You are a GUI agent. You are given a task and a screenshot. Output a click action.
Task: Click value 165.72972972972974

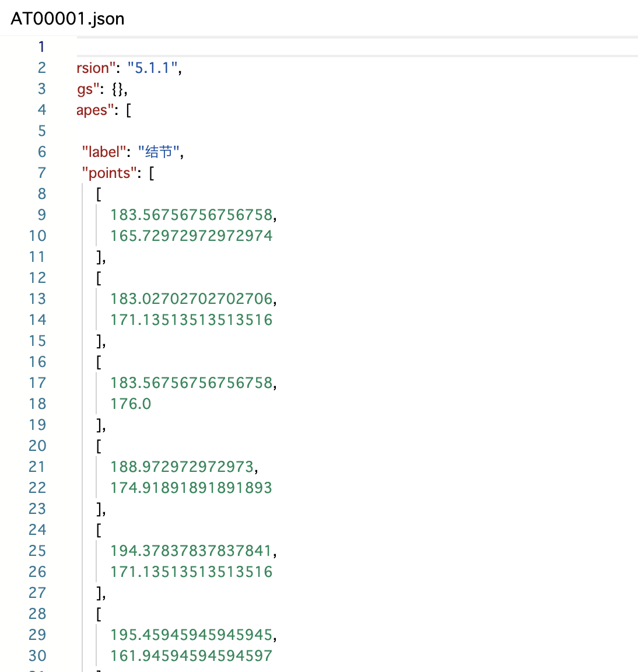coord(191,236)
